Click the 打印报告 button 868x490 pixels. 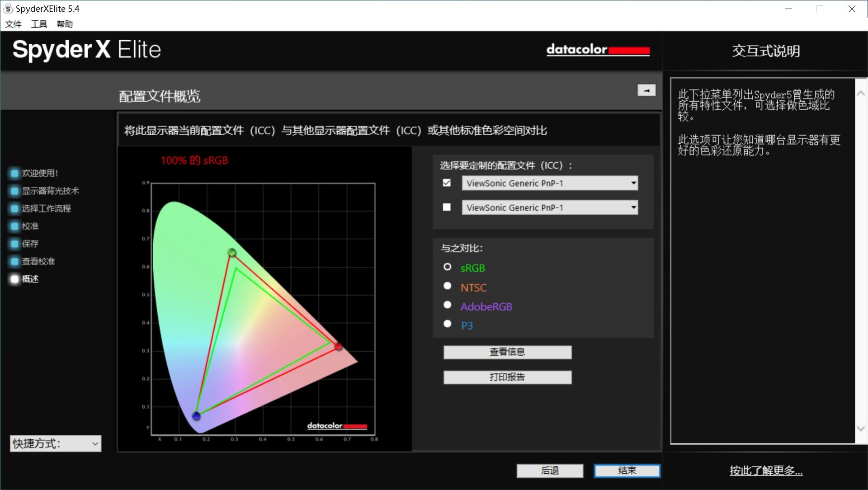click(x=507, y=377)
